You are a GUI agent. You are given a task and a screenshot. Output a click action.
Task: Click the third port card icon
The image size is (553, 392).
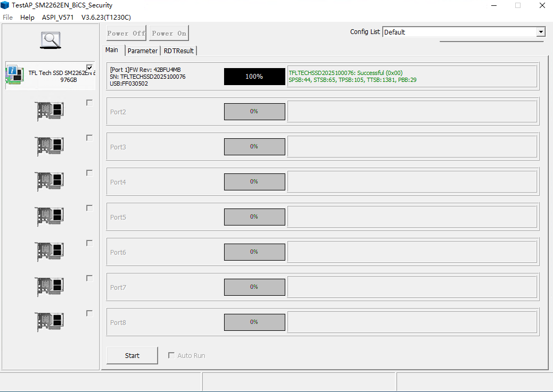[50, 146]
